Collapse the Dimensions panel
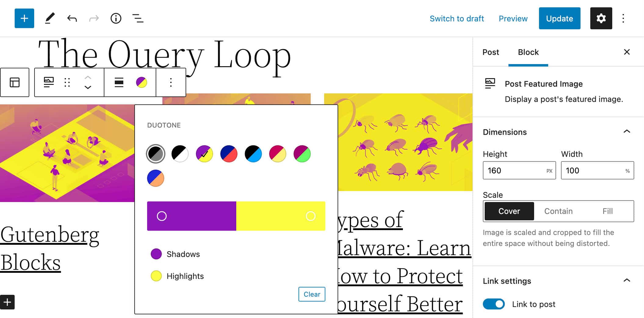 pyautogui.click(x=627, y=132)
